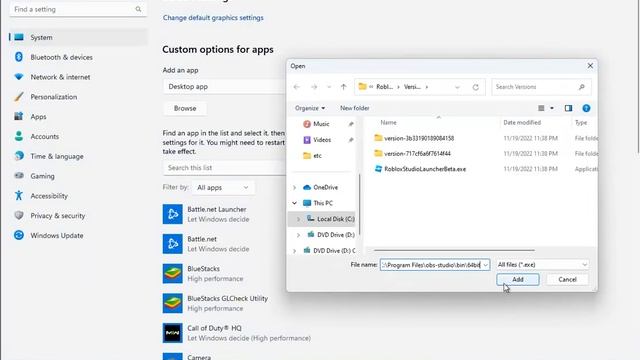Click the Robl... breadcrumb in the address bar

(x=384, y=87)
